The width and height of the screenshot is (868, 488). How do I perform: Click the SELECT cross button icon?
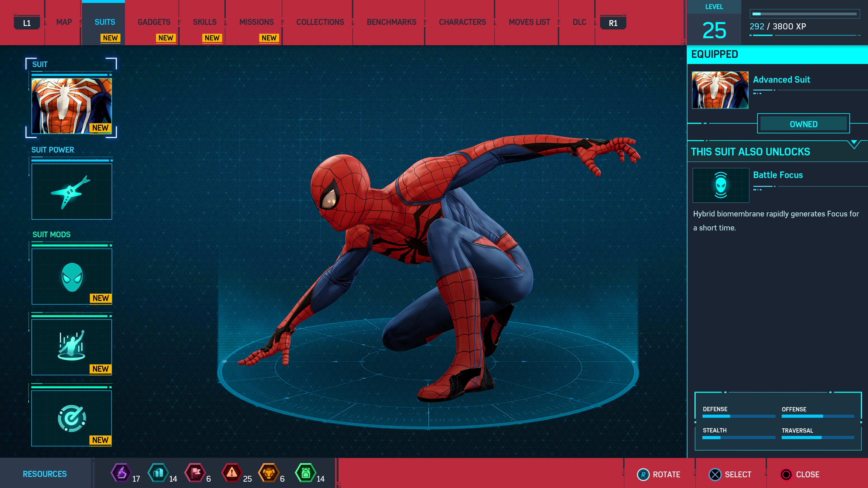(x=715, y=474)
